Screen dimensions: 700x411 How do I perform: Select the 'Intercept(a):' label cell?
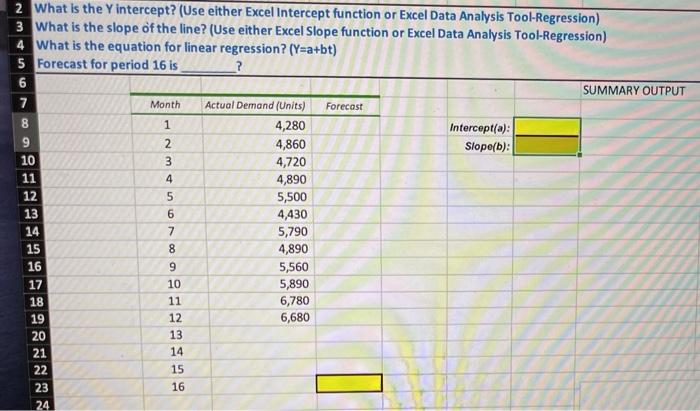(480, 128)
